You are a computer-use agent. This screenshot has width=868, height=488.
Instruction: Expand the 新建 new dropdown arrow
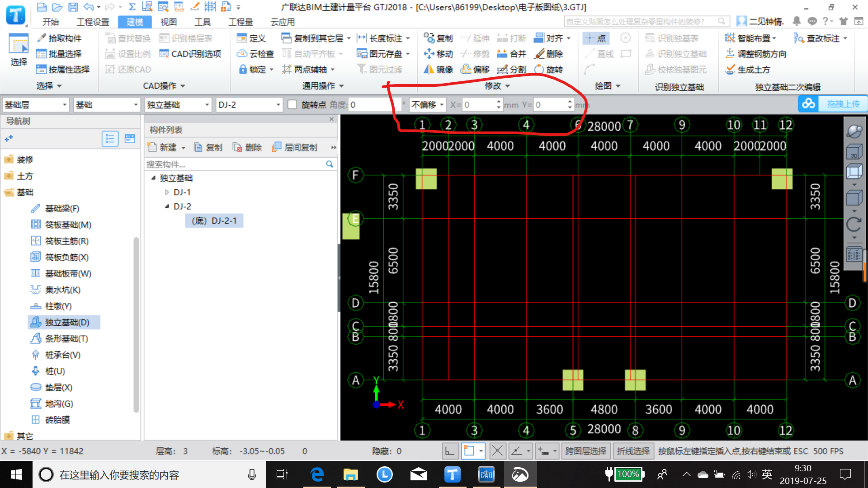(183, 148)
